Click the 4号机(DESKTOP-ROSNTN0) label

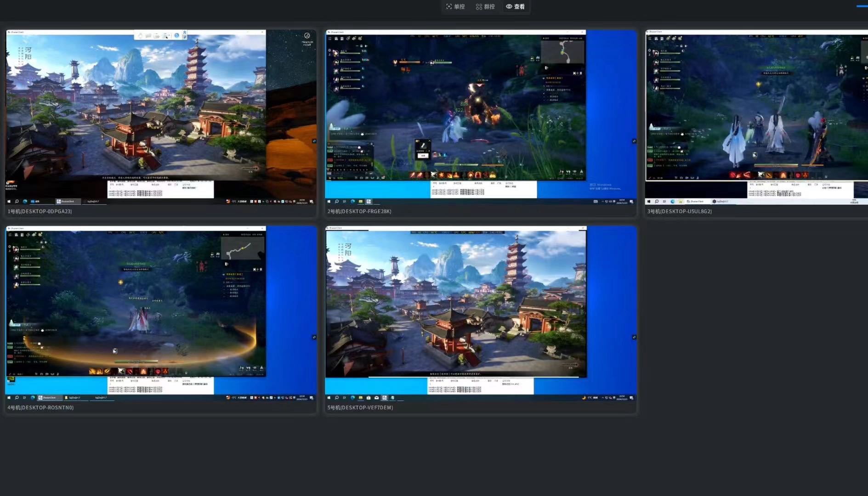40,407
